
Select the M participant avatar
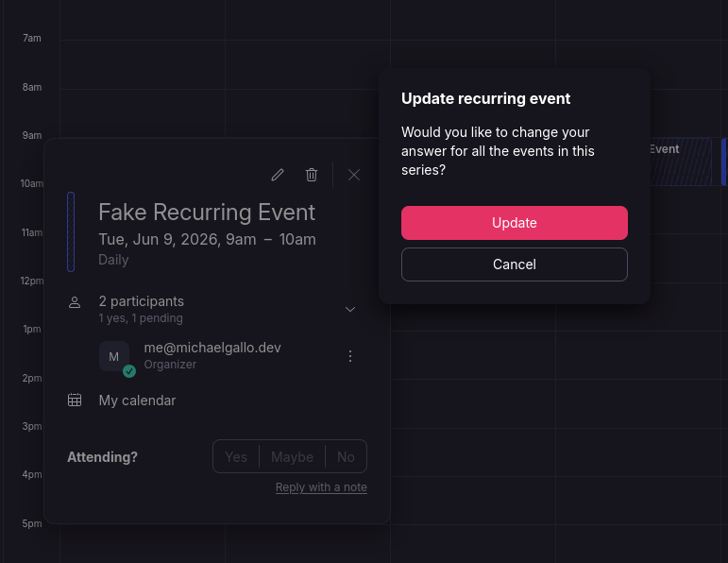114,356
